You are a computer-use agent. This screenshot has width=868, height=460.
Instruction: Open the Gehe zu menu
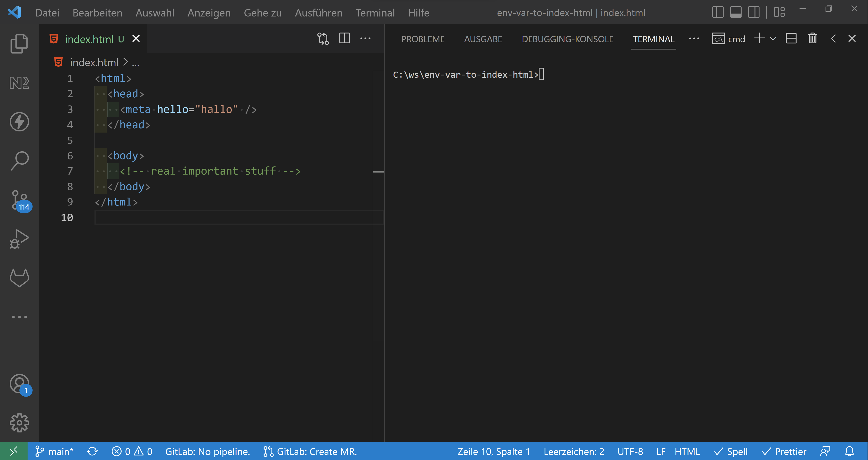coord(263,13)
